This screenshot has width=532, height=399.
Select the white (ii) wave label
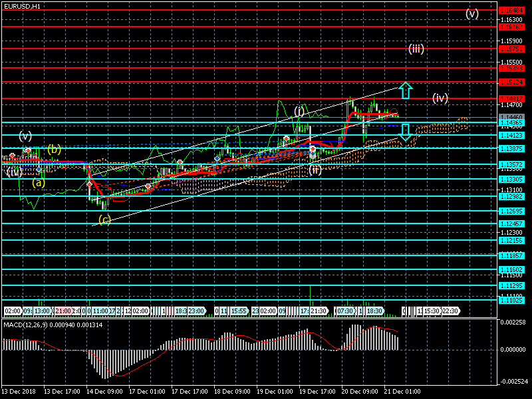pyautogui.click(x=315, y=170)
